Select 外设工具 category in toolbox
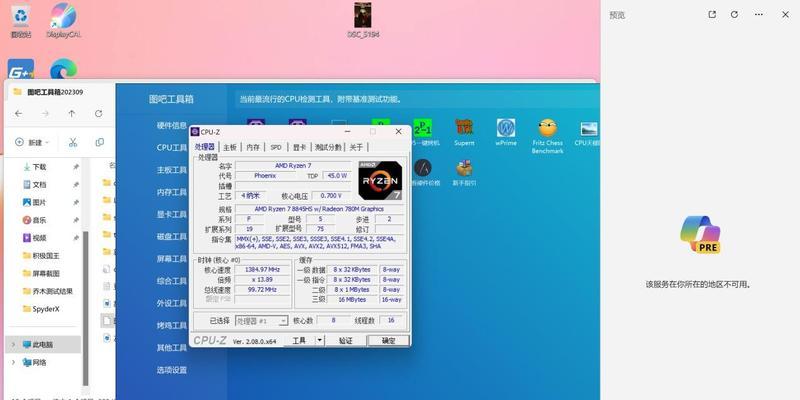The image size is (800, 400). [x=171, y=303]
